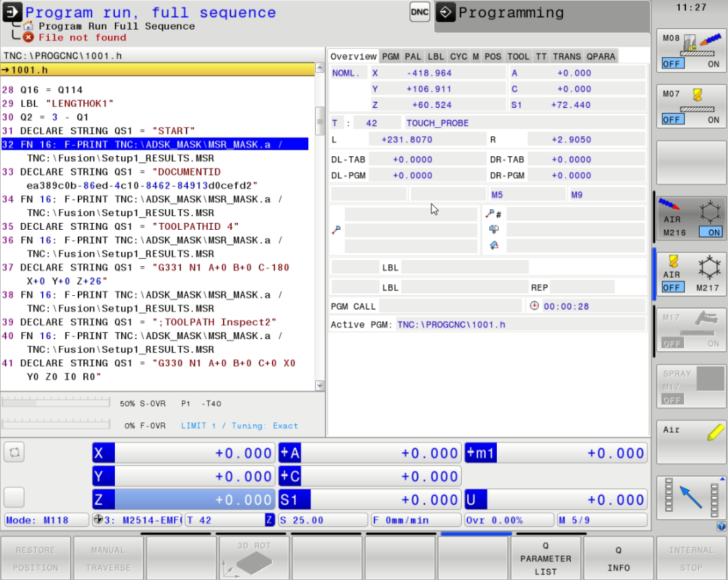Screen dimensions: 728x580
Task: Click the blue Z axis indicator next to T 42
Action: coord(269,519)
